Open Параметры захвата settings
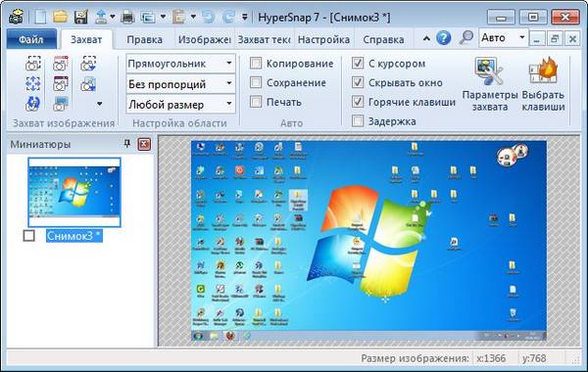The height and width of the screenshot is (372, 588). [x=489, y=84]
